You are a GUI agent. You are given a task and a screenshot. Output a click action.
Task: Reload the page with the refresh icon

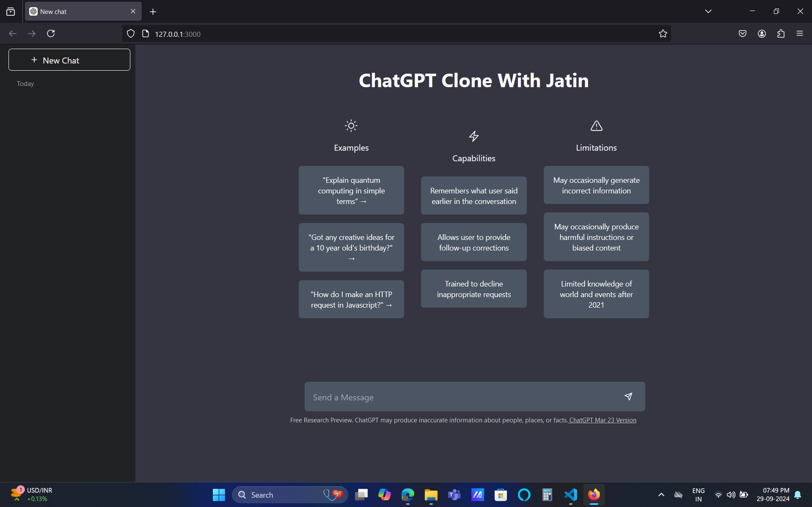pyautogui.click(x=51, y=34)
